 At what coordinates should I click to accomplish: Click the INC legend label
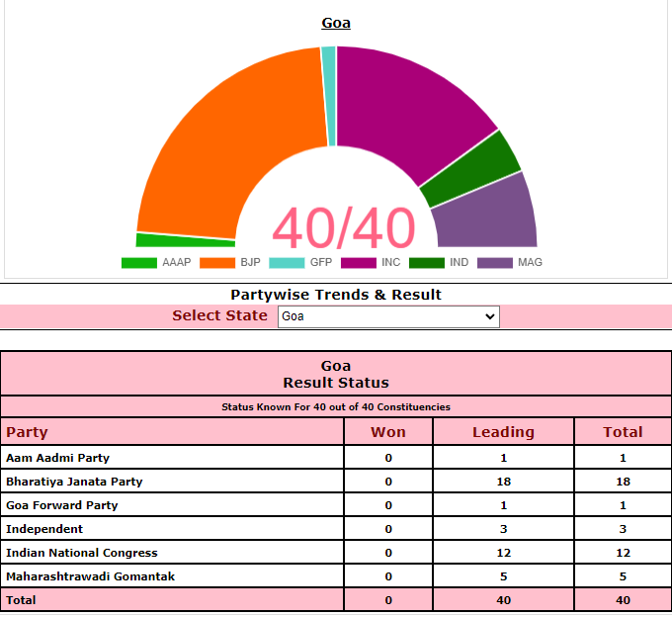click(x=391, y=262)
